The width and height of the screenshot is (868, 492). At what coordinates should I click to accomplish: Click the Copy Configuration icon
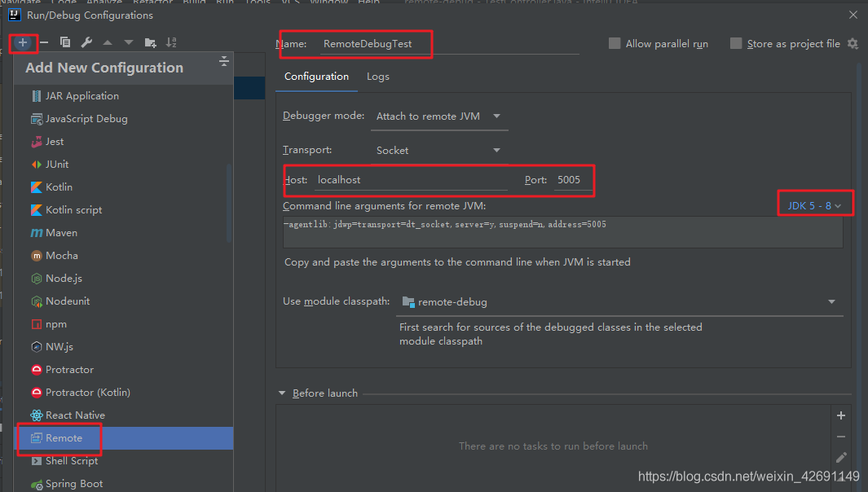point(65,42)
